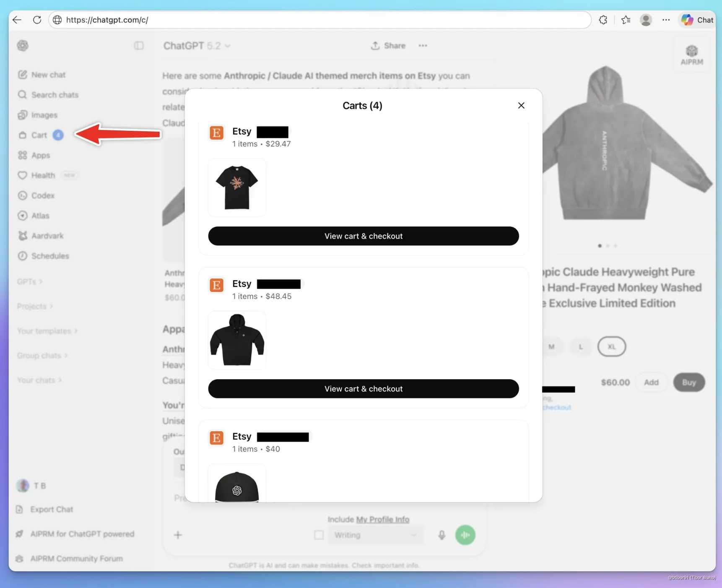Close the Carts dialog
This screenshot has height=588, width=722.
point(521,106)
